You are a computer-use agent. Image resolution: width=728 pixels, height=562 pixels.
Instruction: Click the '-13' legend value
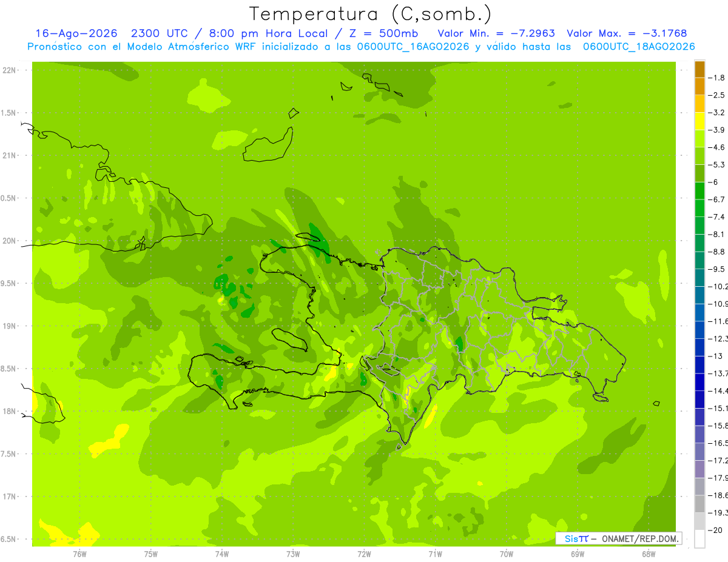(x=715, y=356)
